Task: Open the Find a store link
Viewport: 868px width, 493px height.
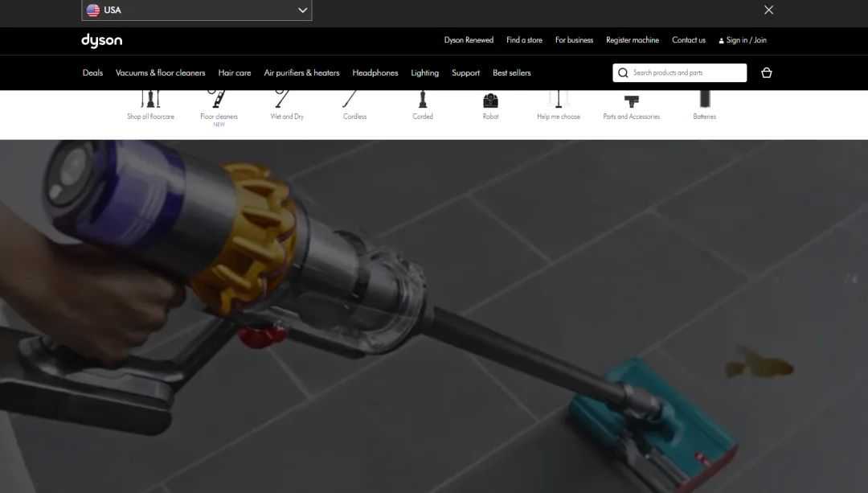Action: pyautogui.click(x=524, y=40)
